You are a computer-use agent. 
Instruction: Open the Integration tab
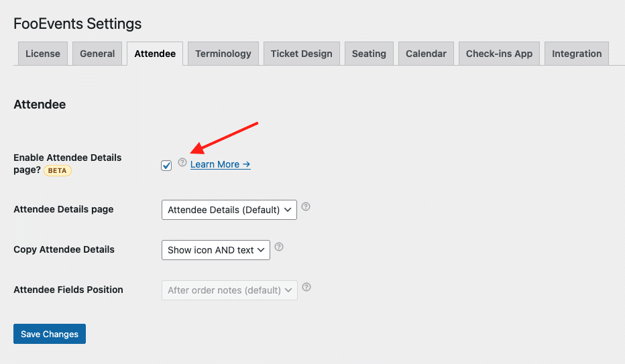point(577,54)
